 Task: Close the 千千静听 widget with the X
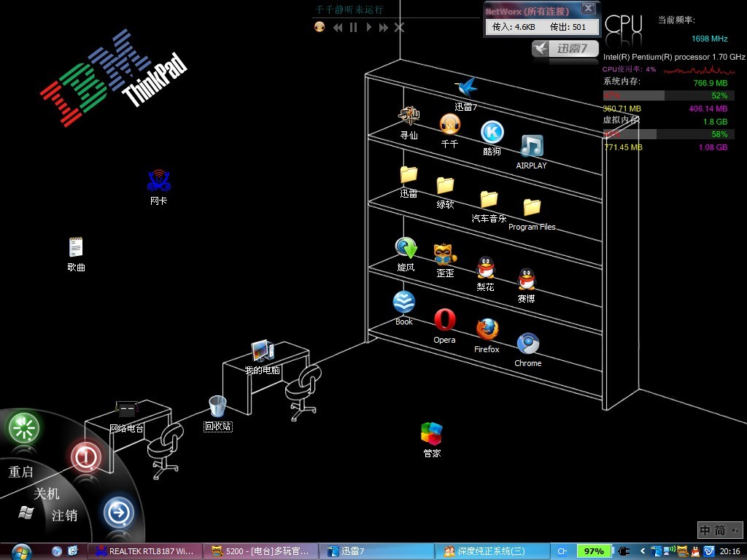[x=399, y=28]
